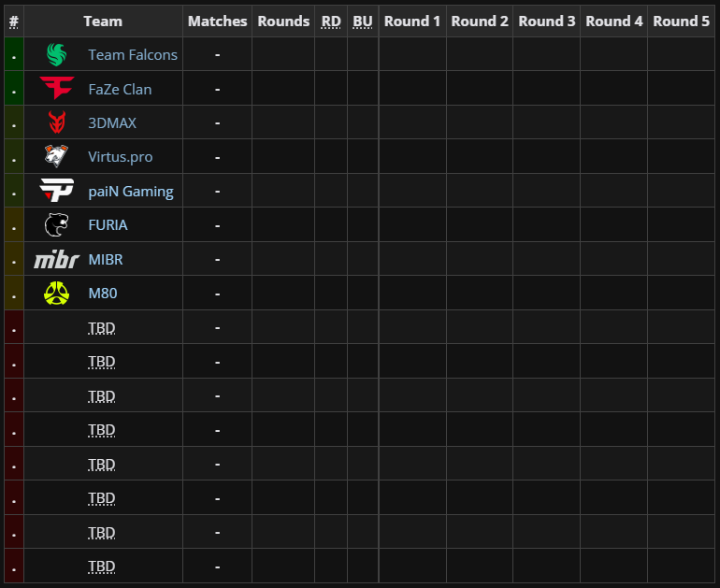This screenshot has height=588, width=720.
Task: Click the RD column header abbreviation
Action: 331,22
